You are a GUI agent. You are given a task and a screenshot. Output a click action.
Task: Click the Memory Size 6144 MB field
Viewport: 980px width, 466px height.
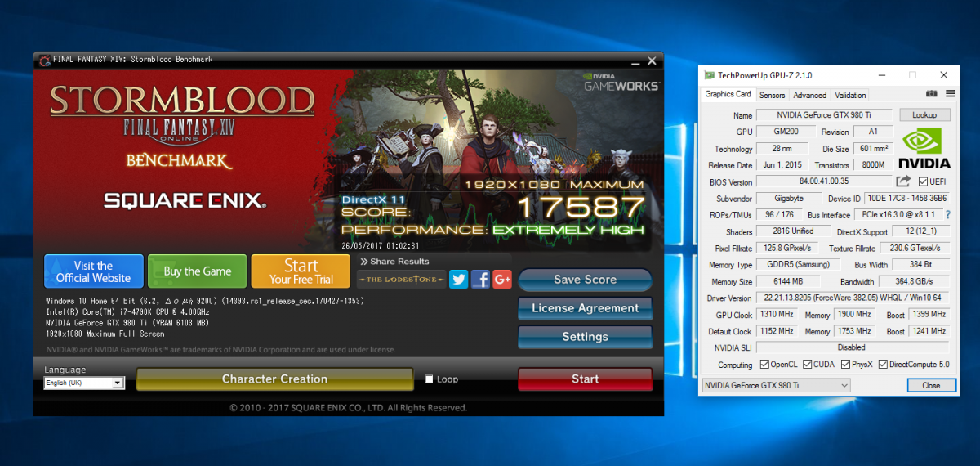tap(789, 282)
